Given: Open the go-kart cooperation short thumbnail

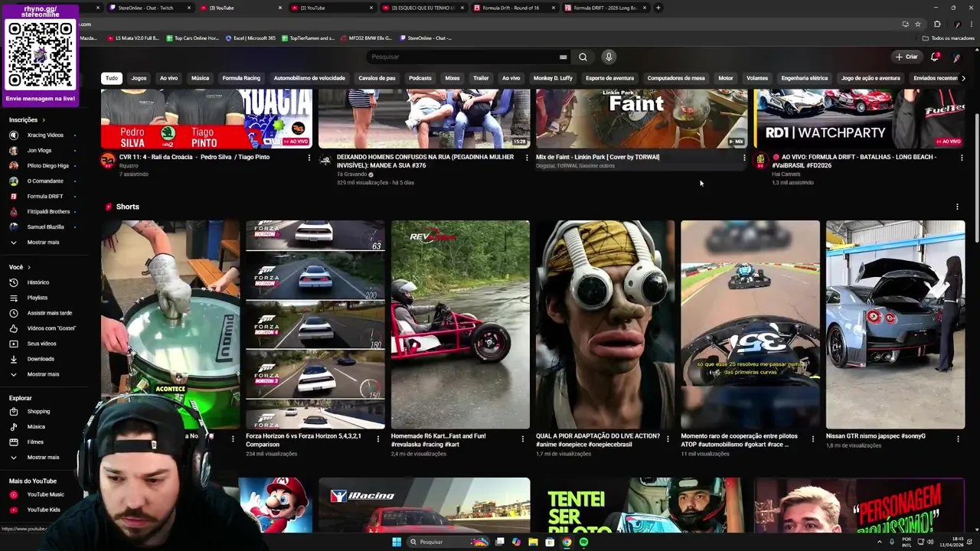Looking at the screenshot, I should [750, 324].
